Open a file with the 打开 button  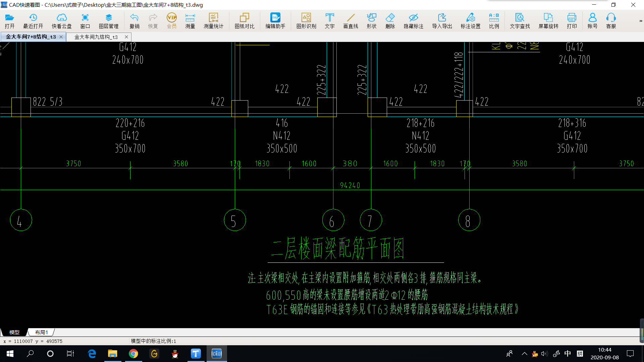pyautogui.click(x=9, y=20)
